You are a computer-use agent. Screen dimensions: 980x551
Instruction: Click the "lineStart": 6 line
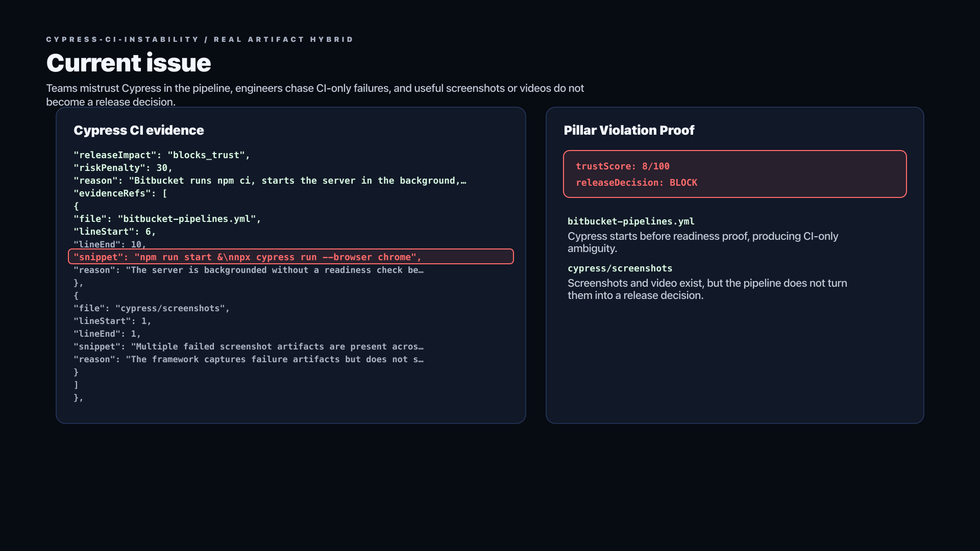pyautogui.click(x=115, y=232)
